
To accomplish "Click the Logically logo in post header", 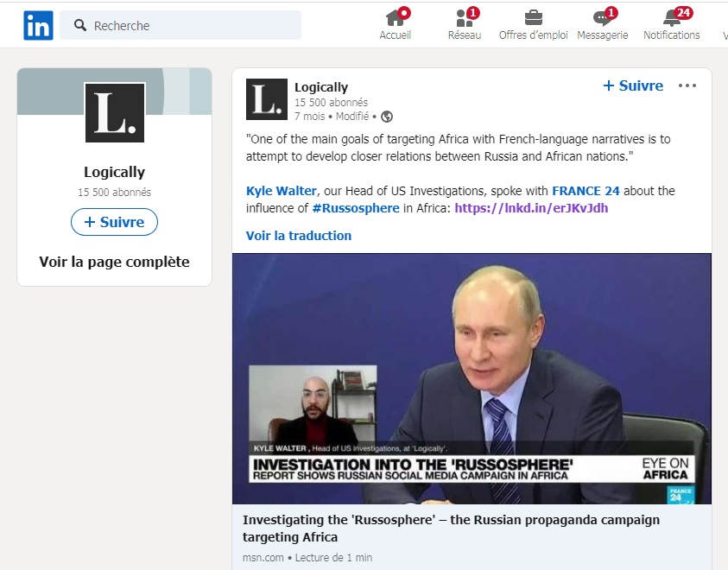I will tap(267, 99).
